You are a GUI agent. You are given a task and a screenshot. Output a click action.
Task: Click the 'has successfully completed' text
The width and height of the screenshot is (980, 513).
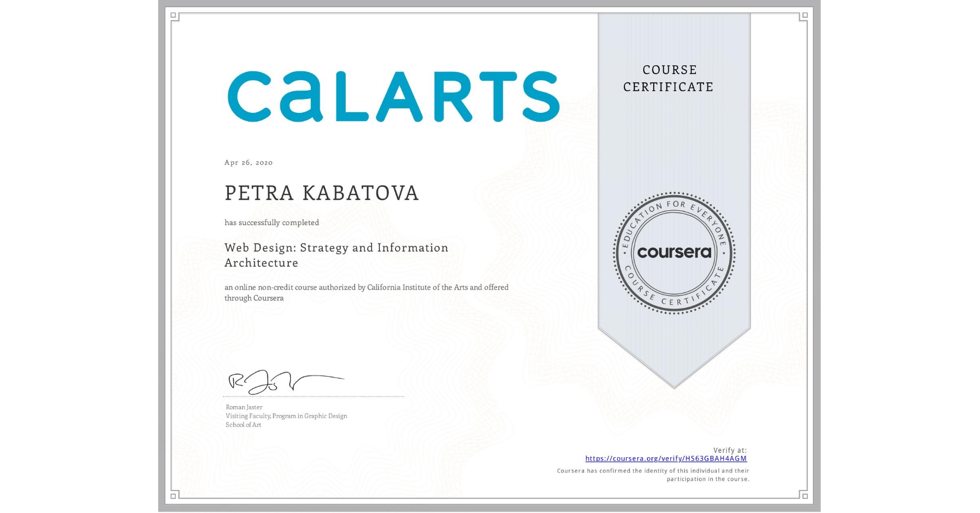coord(272,223)
